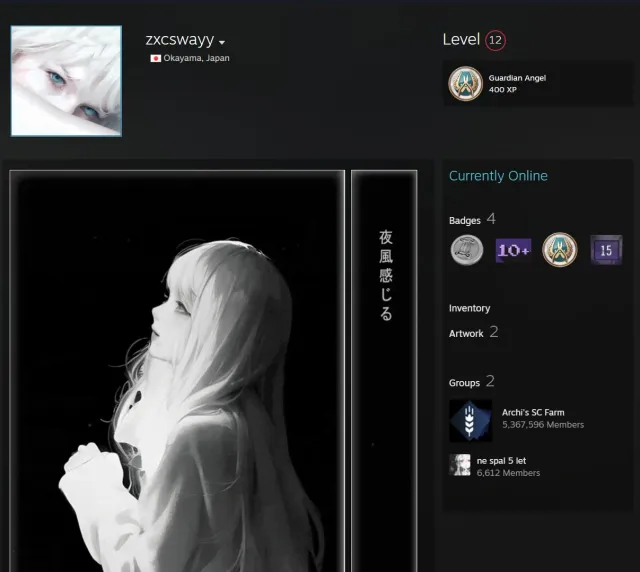Open the Groups section link
640x572 pixels.
coord(464,383)
